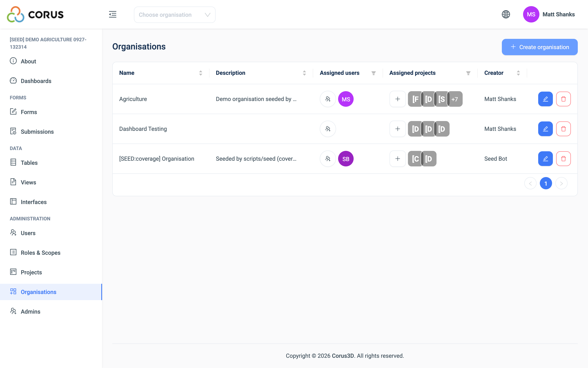
Task: Assign users to Dashboard Testing organisation
Action: pos(328,129)
